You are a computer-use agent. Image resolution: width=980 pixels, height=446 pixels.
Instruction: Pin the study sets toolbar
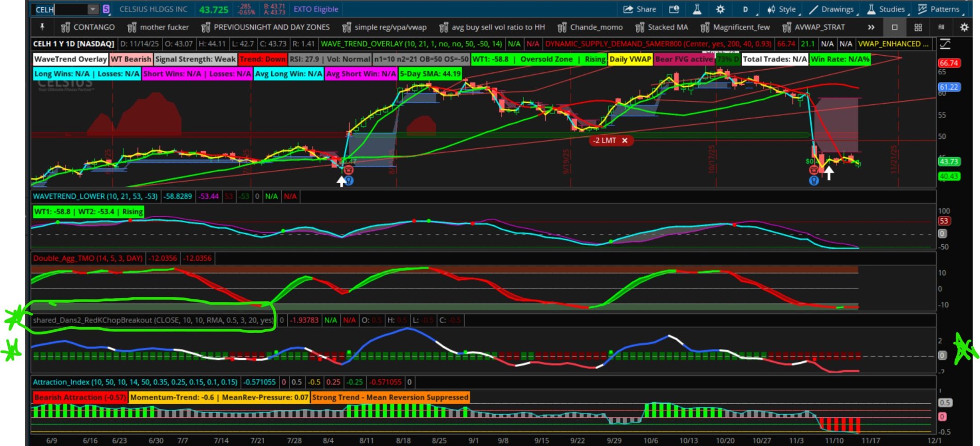[42, 27]
